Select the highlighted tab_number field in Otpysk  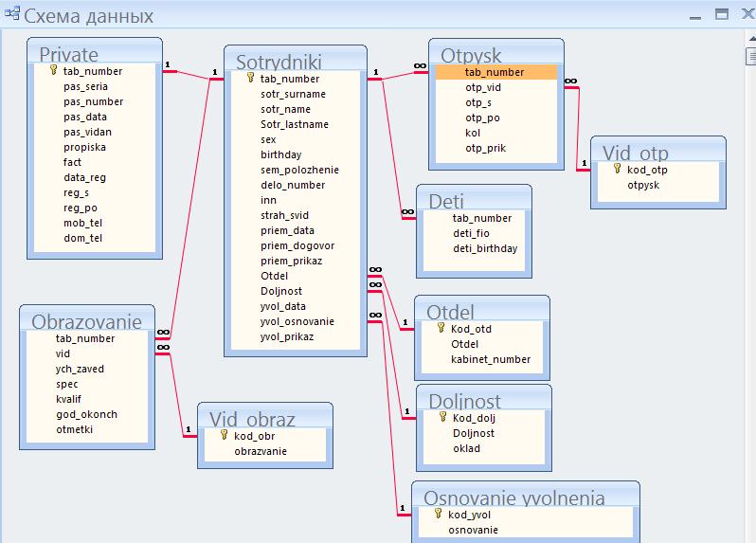pos(496,72)
